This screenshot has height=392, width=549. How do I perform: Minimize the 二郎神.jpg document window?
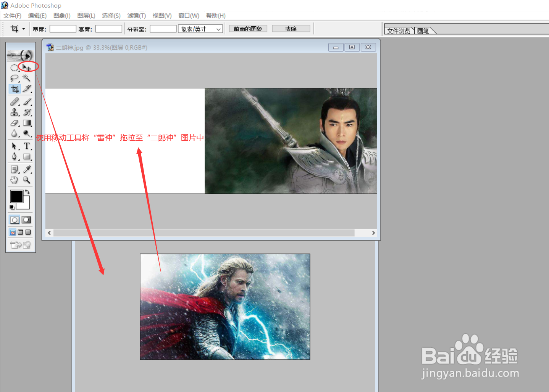pos(336,47)
